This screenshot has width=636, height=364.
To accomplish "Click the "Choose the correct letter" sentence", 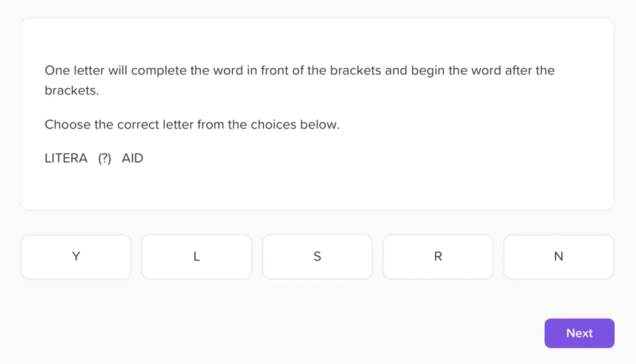I will (x=192, y=125).
